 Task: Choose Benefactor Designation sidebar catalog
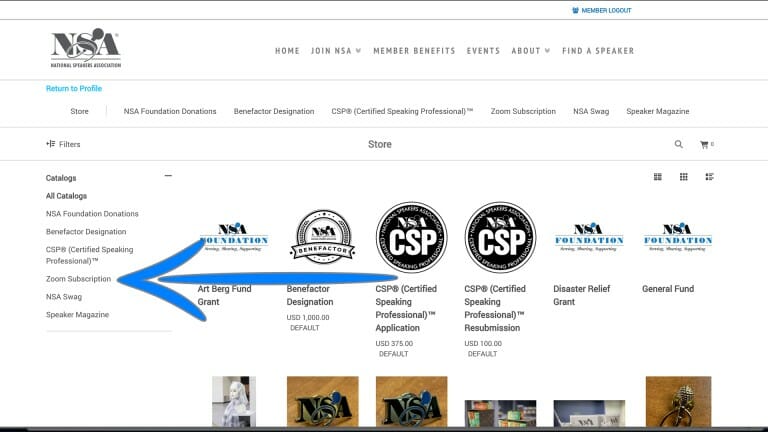86,232
